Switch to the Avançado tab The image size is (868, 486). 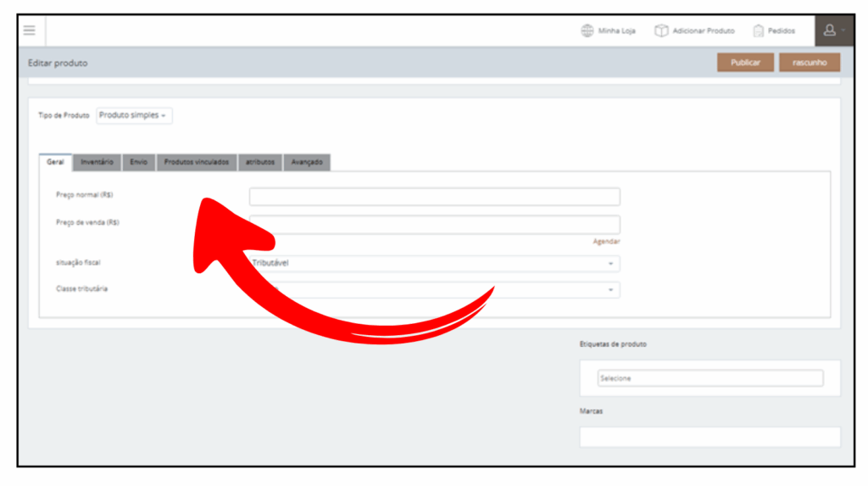[x=306, y=162]
